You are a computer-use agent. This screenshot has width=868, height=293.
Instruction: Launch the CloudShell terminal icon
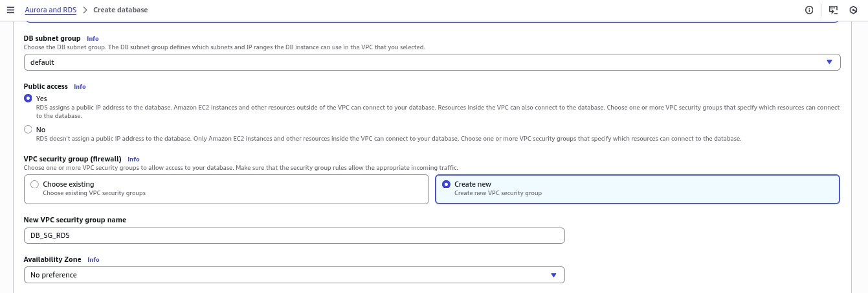tap(833, 10)
